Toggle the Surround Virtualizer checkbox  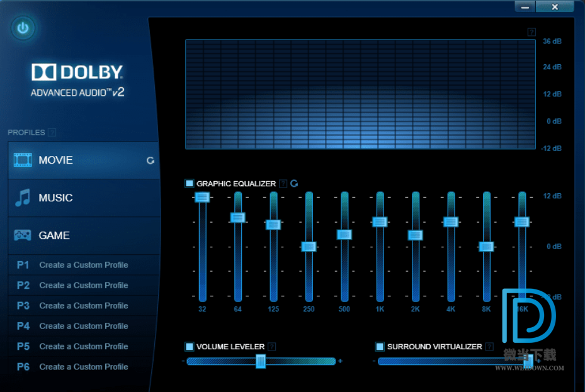380,347
